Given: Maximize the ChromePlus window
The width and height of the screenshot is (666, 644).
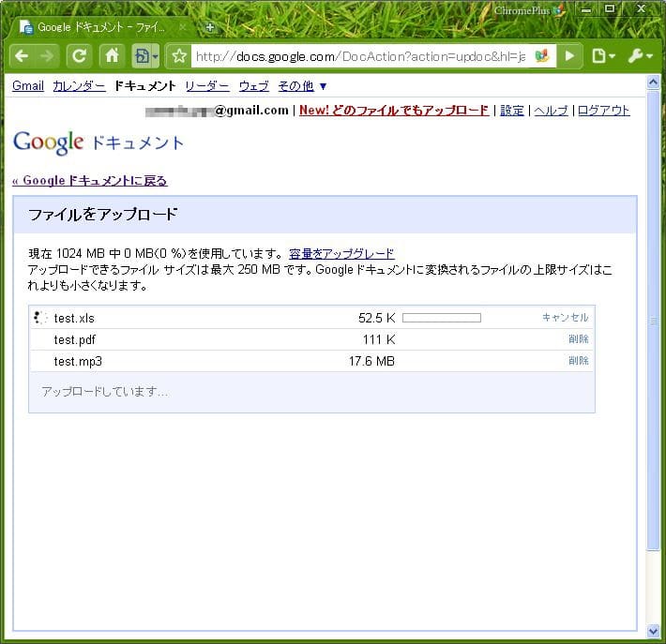Looking at the screenshot, I should 610,9.
